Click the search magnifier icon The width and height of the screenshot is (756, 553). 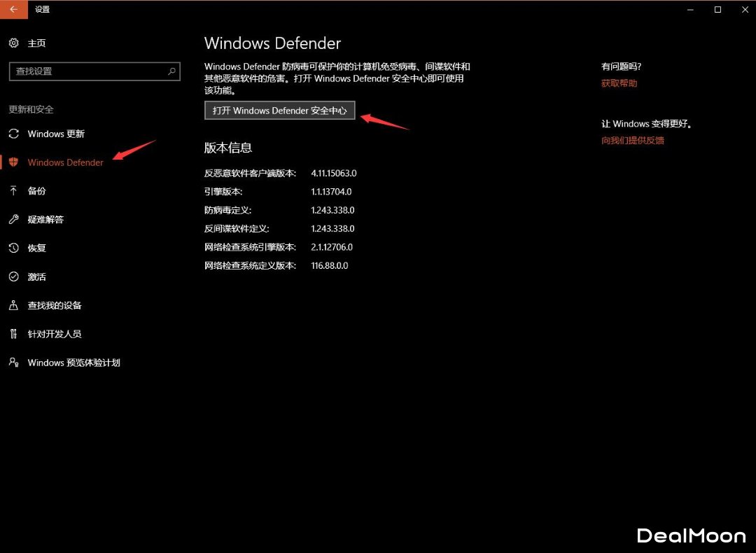171,71
